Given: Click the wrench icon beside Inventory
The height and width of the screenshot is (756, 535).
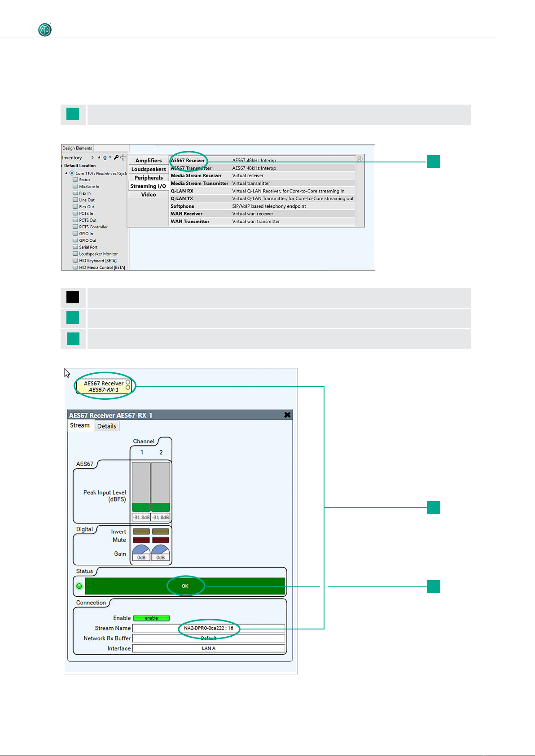Looking at the screenshot, I should 116,157.
